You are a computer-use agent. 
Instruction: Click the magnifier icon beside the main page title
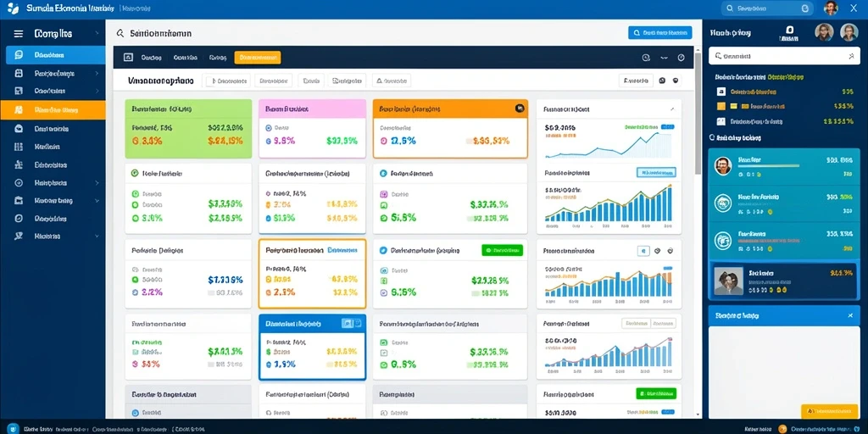pyautogui.click(x=120, y=33)
